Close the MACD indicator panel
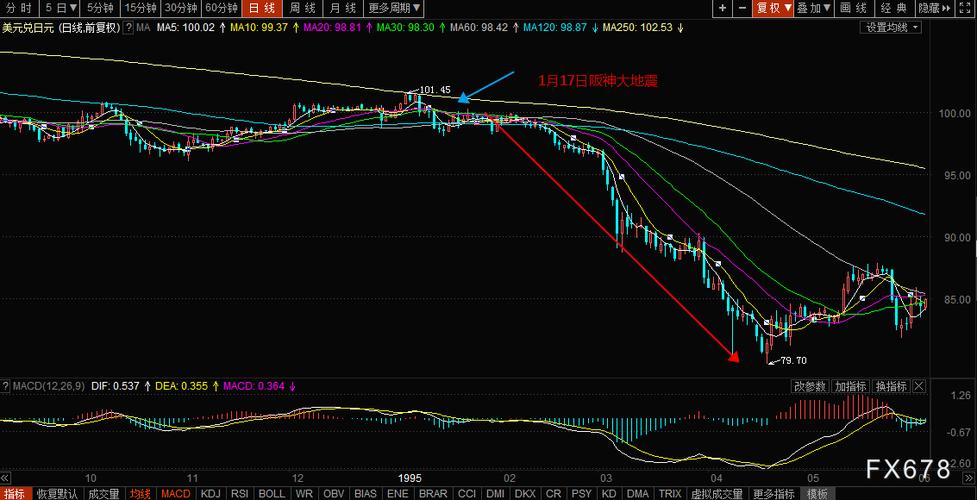 coord(919,386)
